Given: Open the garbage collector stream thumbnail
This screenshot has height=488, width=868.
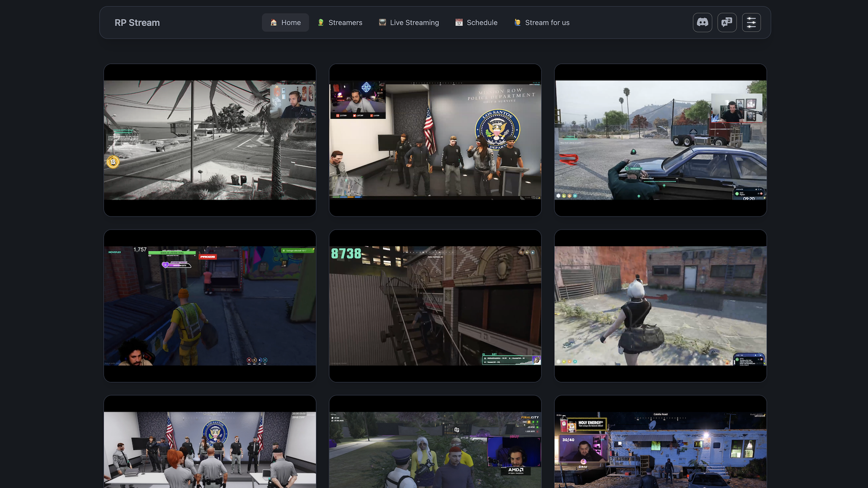Looking at the screenshot, I should click(x=210, y=306).
